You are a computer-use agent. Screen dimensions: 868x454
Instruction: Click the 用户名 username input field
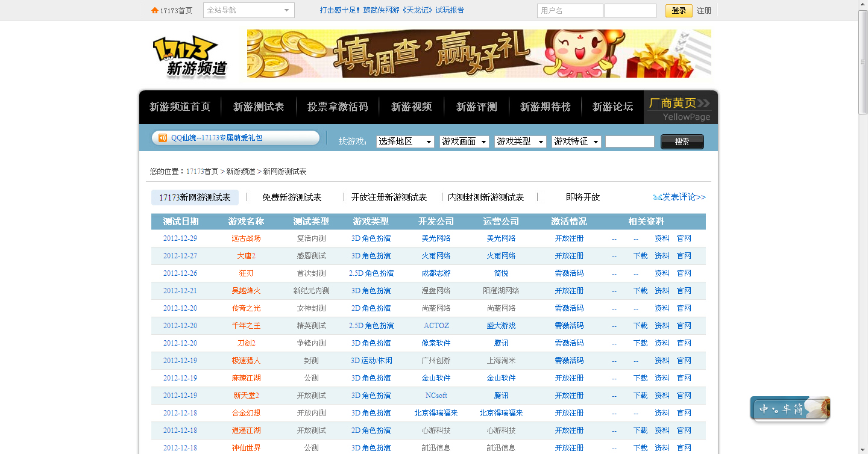[569, 10]
